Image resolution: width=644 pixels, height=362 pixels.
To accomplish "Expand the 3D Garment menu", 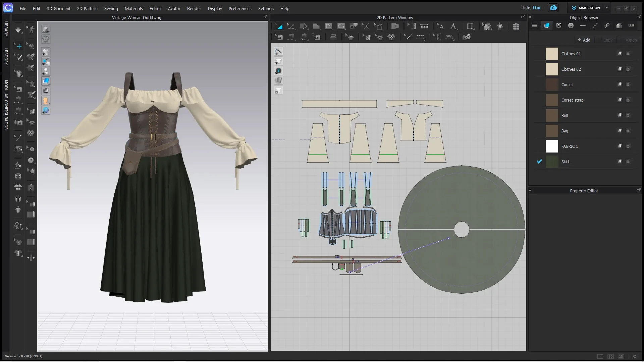I will pyautogui.click(x=58, y=8).
